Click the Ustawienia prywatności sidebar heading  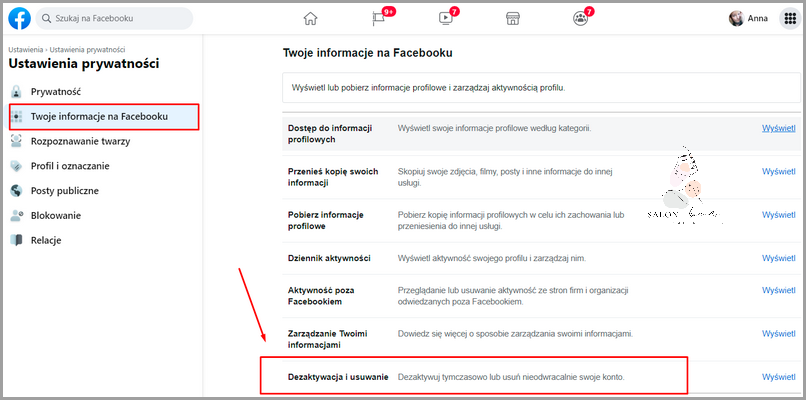point(84,64)
